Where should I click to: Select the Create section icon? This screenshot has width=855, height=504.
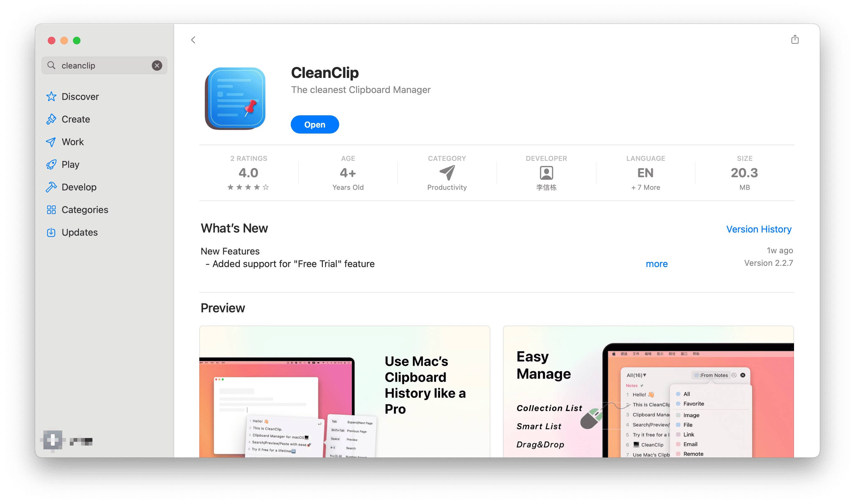(51, 119)
